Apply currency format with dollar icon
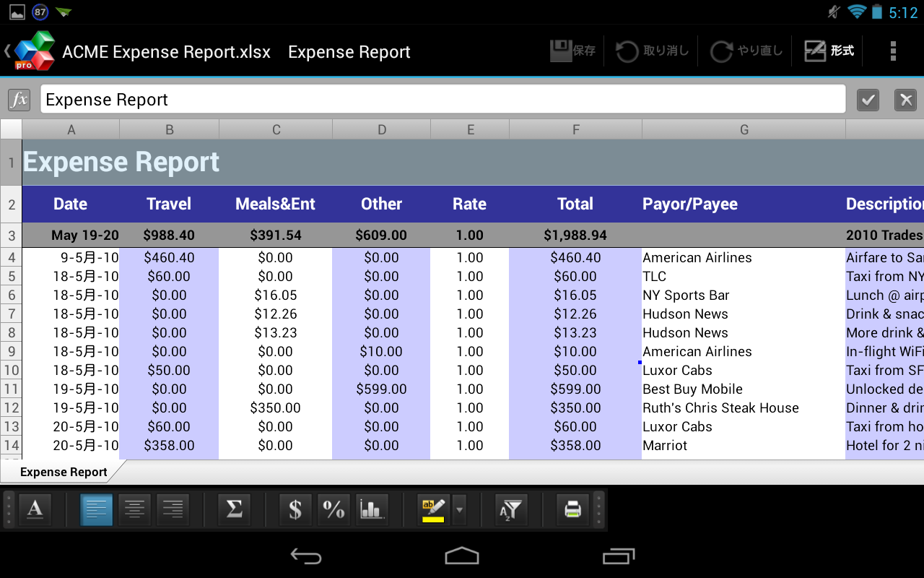This screenshot has width=924, height=578. (x=295, y=509)
